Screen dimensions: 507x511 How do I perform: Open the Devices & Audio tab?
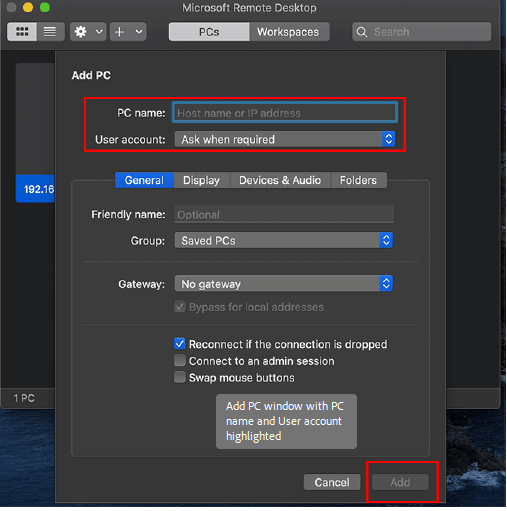(280, 180)
